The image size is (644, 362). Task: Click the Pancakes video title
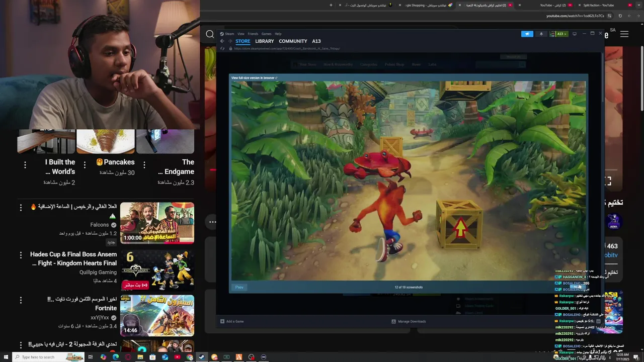pyautogui.click(x=116, y=162)
